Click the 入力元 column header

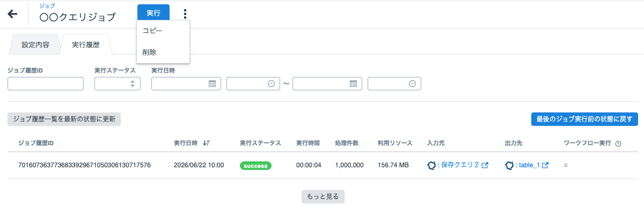[436, 144]
